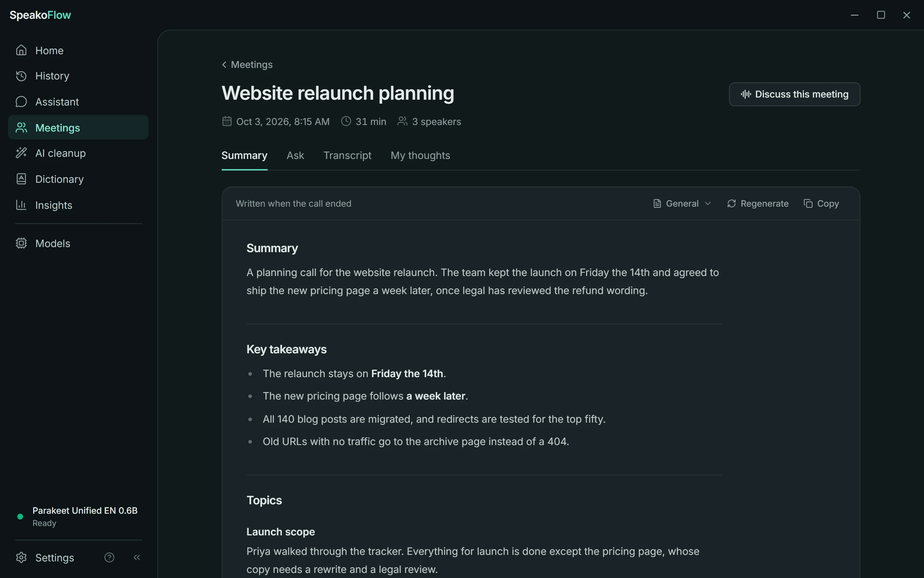Viewport: 924px width, 578px height.
Task: Expand the General dropdown chevron arrow
Action: [x=707, y=203]
